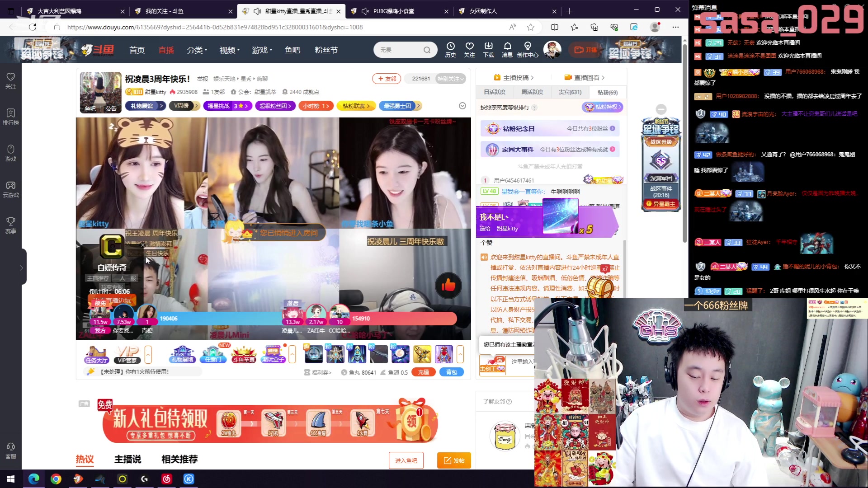Screen dimensions: 868x488
Task: Open 礼物展馆 icon in gift bar
Action: pos(183,355)
